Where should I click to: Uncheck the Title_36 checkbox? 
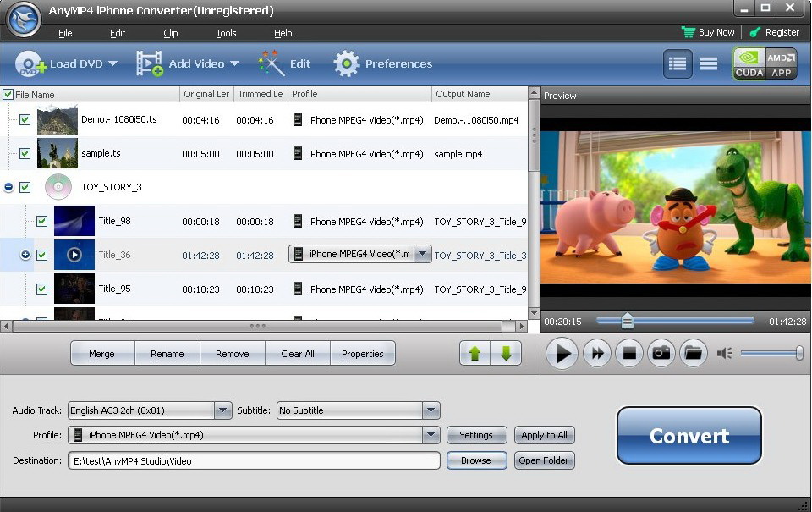pyautogui.click(x=42, y=255)
